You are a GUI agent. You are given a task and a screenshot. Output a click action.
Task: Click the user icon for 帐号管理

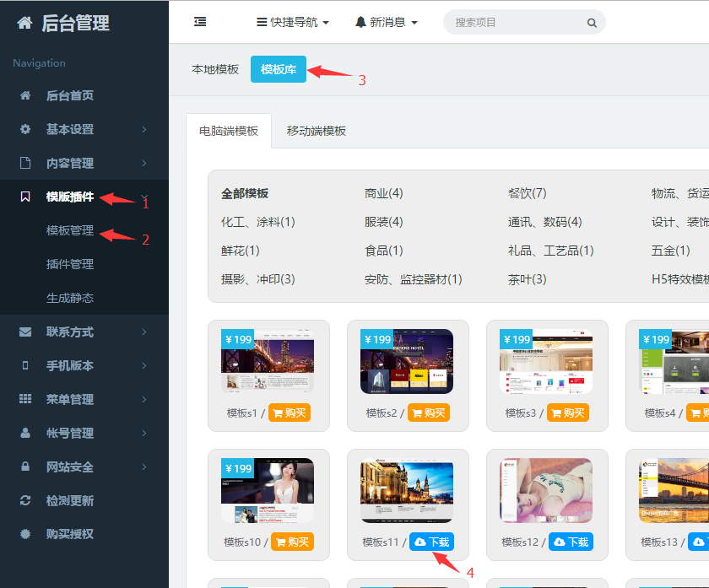(25, 433)
